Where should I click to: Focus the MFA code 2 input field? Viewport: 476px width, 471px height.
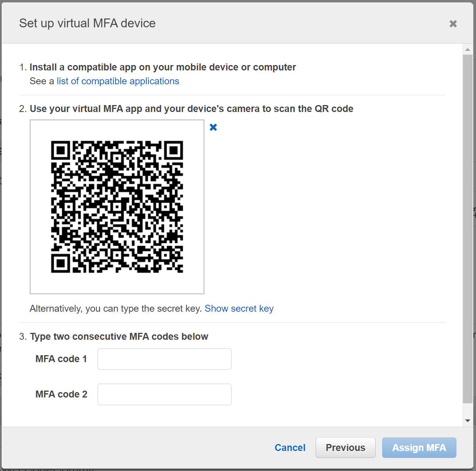pyautogui.click(x=164, y=394)
